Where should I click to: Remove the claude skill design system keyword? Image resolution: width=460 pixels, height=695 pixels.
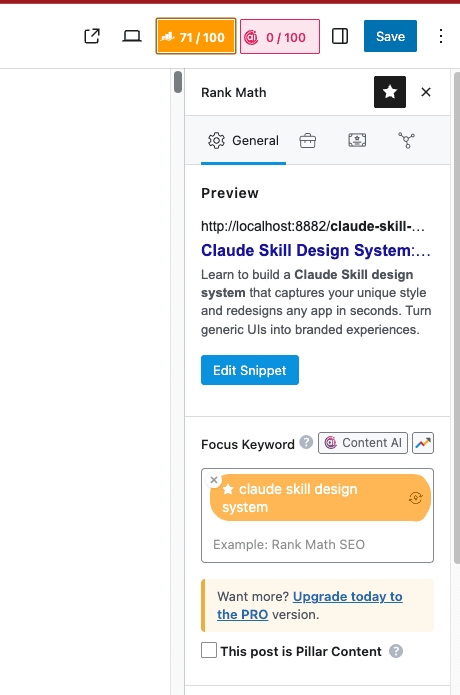[x=214, y=480]
